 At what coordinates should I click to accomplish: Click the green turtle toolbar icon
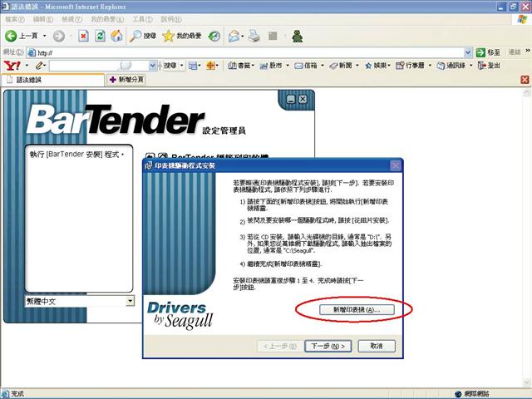point(298,36)
